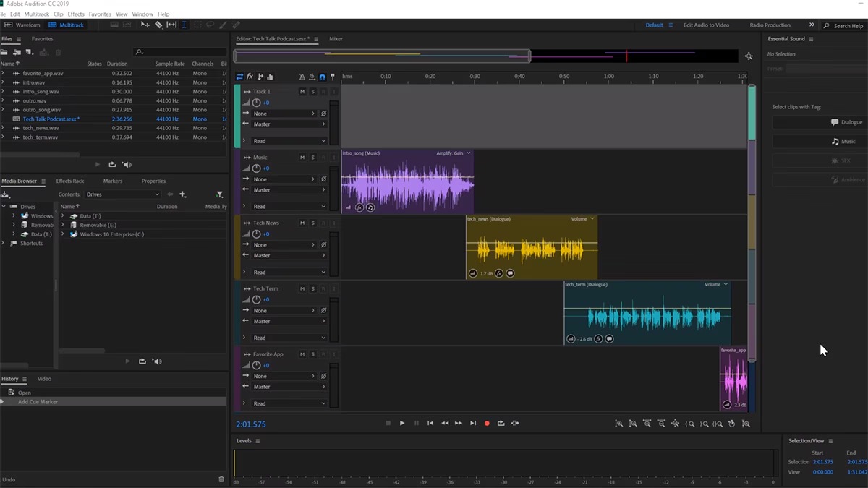Open Tech News output Master dropdown
This screenshot has height=488, width=868.
tap(289, 255)
